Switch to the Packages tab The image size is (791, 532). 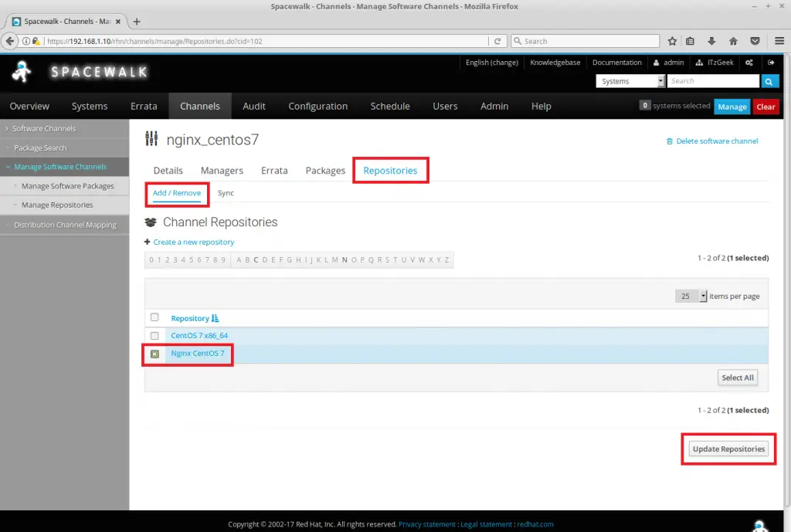click(325, 171)
